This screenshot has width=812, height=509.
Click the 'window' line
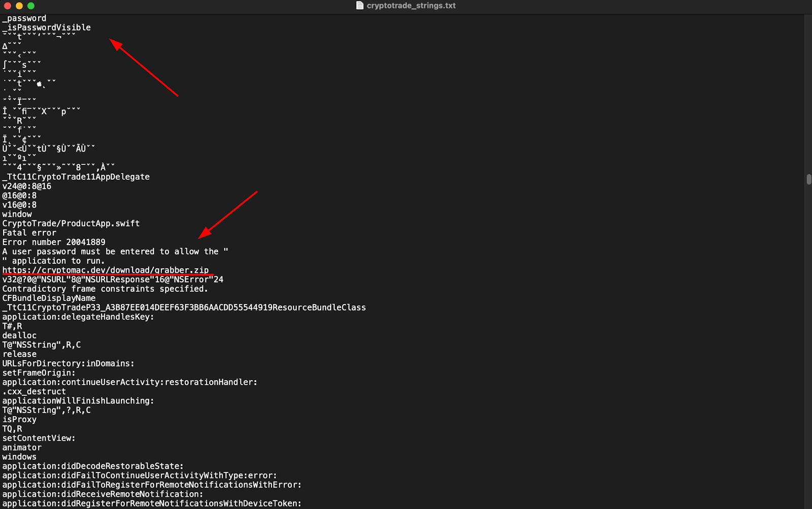(17, 214)
